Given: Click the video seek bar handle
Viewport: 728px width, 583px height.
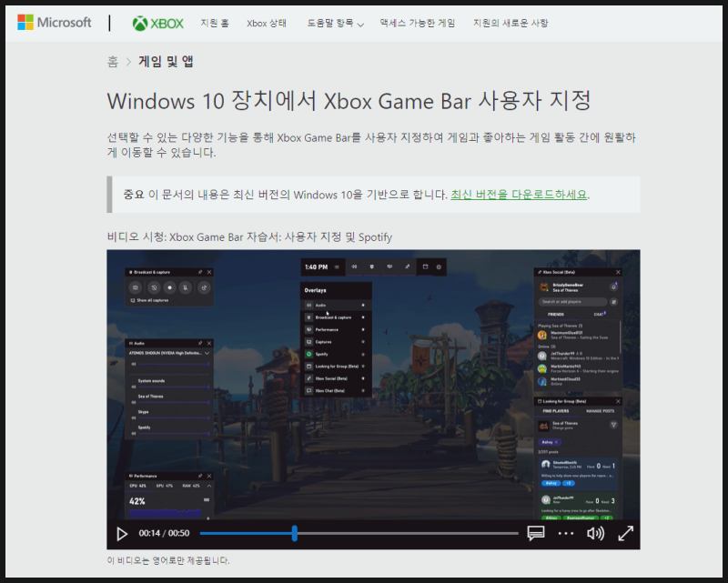Looking at the screenshot, I should (x=294, y=533).
